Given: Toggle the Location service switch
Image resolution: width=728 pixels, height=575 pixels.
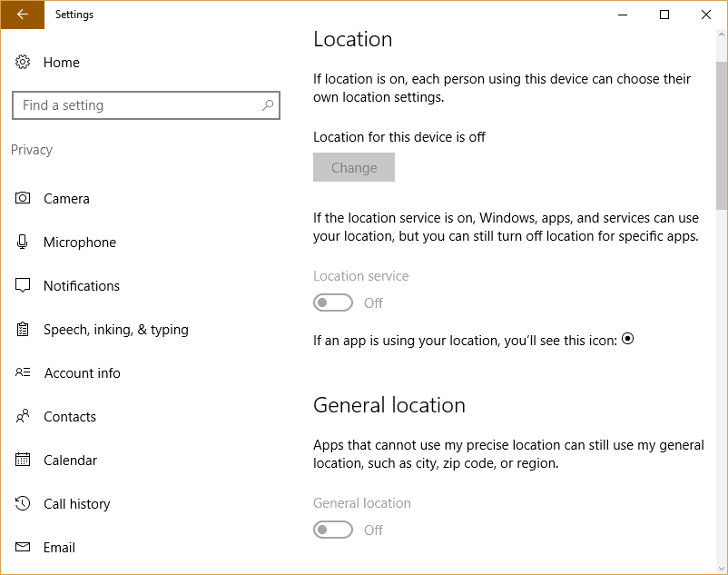Looking at the screenshot, I should click(333, 302).
